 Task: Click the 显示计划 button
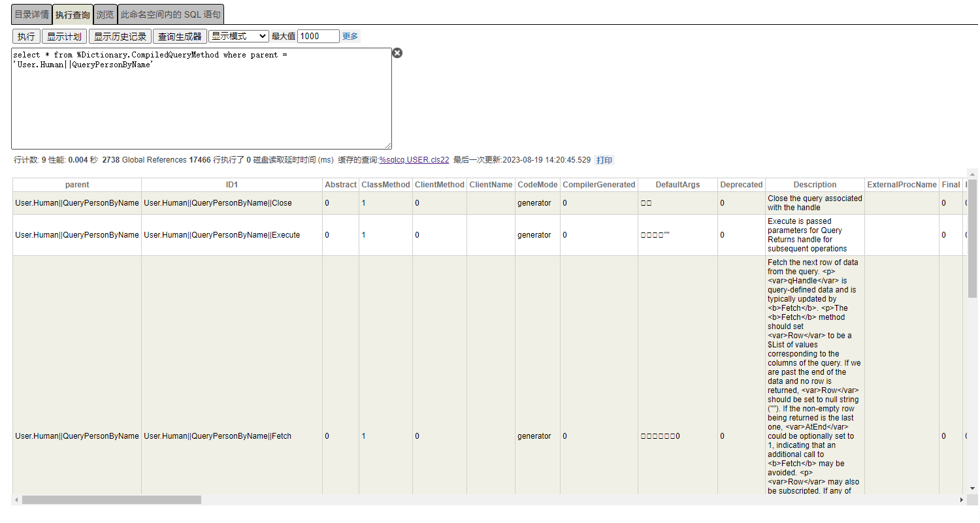pos(64,37)
